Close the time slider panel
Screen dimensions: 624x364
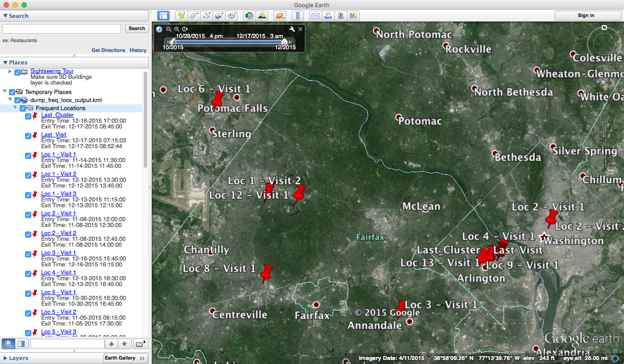[x=300, y=29]
